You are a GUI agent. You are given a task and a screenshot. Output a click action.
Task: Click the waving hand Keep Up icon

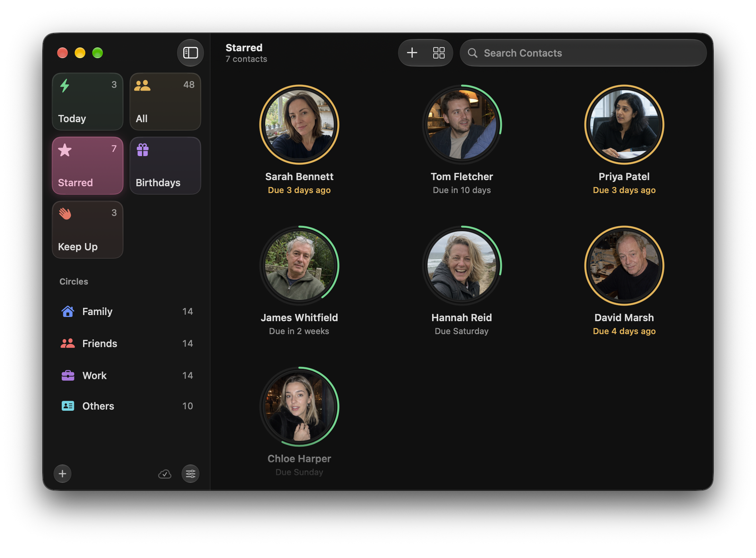65,213
